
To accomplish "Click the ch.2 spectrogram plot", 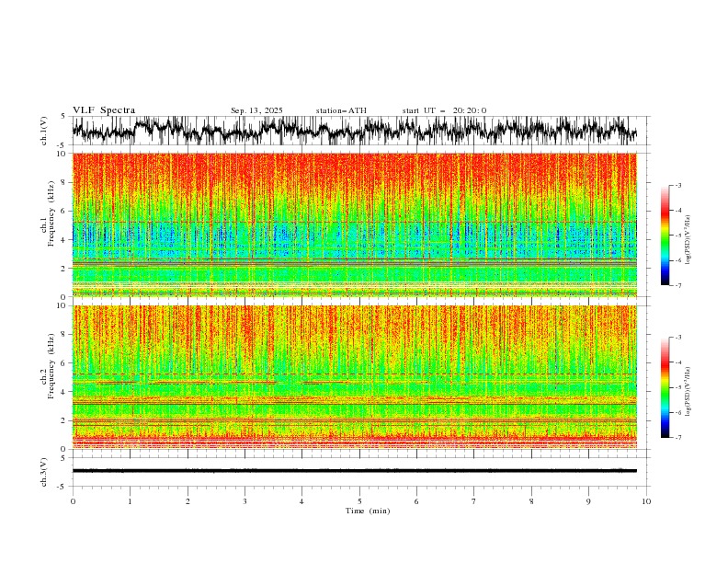I will coord(355,377).
